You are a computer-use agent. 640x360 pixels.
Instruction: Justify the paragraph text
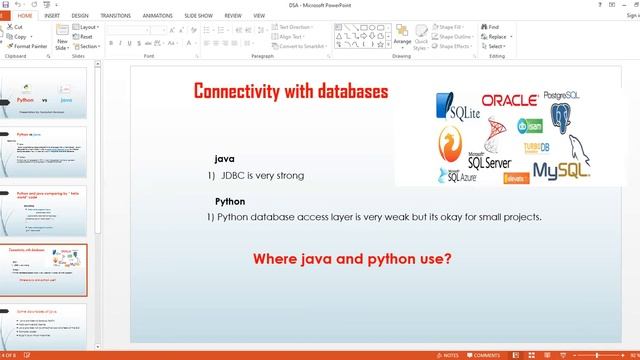(x=235, y=43)
